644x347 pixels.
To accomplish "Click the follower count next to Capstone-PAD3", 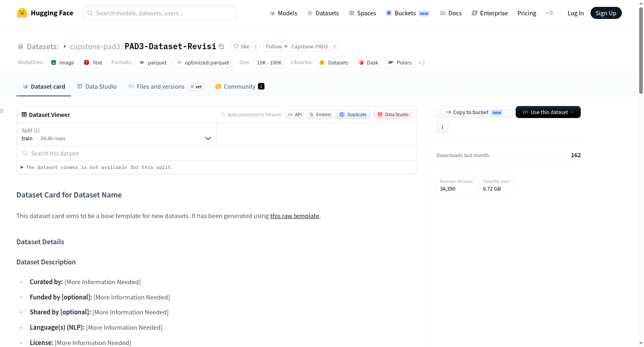I will pos(334,46).
